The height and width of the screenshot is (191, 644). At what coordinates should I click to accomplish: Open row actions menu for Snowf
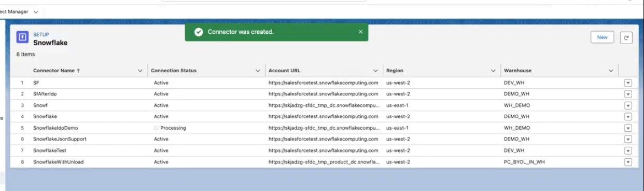tap(628, 105)
